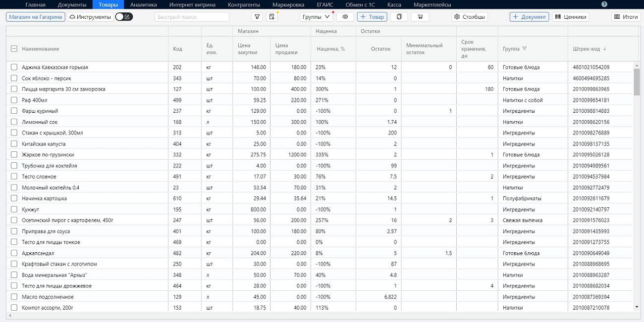The image size is (644, 322).
Task: Open Столбцы column settings
Action: (469, 17)
